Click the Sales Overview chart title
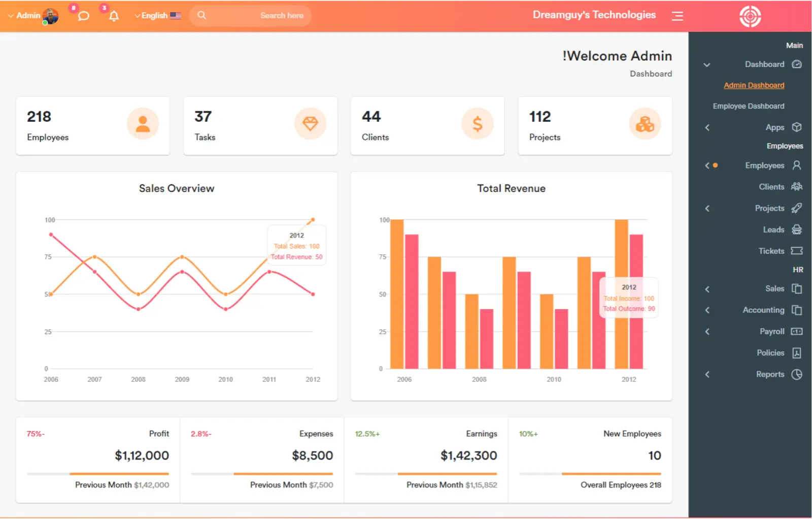The width and height of the screenshot is (812, 519). 177,188
